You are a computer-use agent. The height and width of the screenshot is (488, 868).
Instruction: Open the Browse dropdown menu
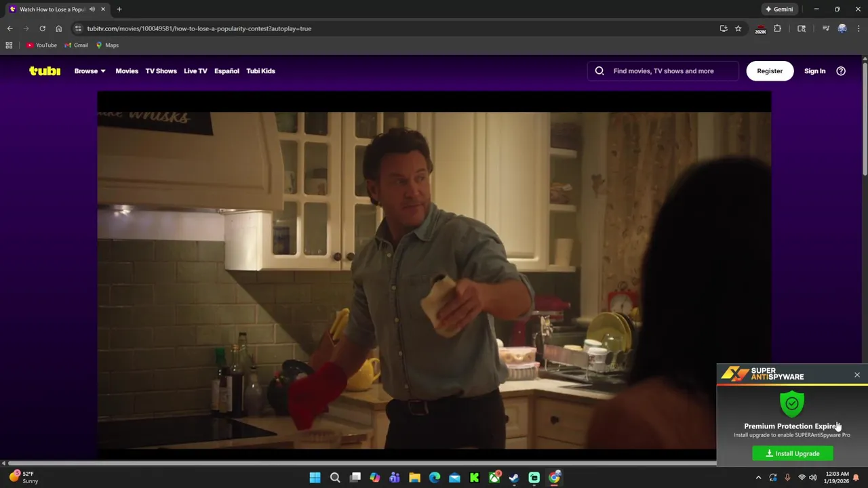pyautogui.click(x=90, y=70)
